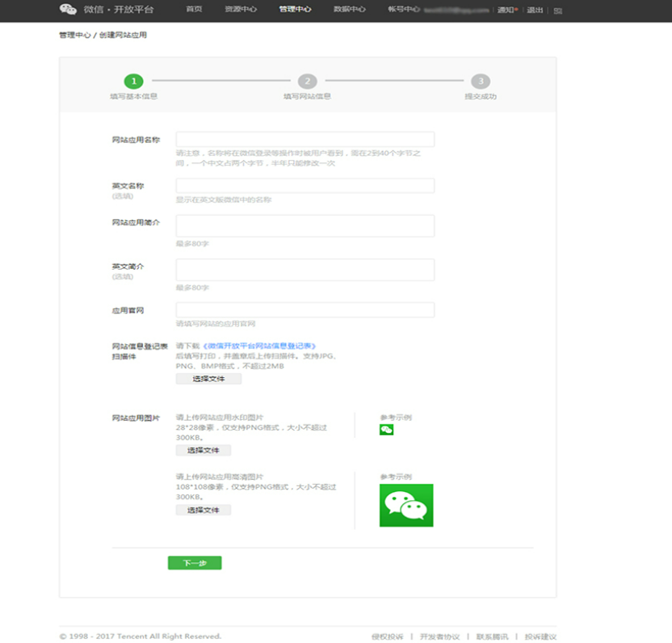Click the large WeChat example logo image
The height and width of the screenshot is (643, 672).
click(x=406, y=505)
